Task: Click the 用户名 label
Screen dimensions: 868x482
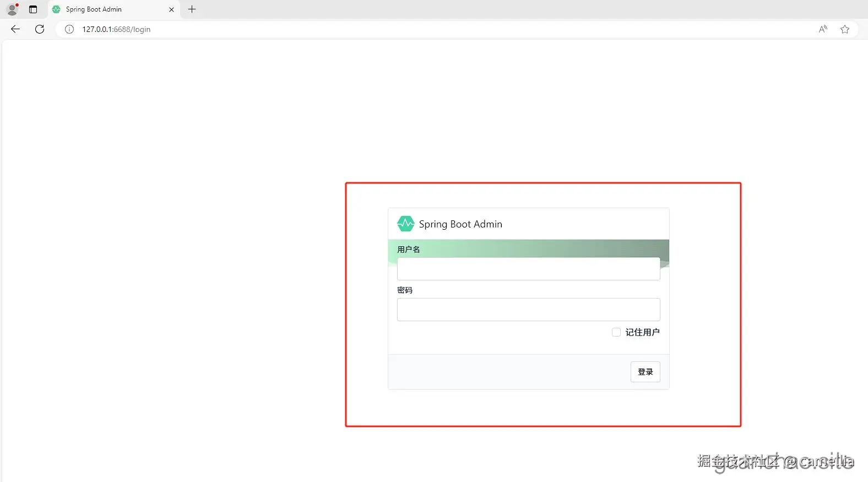Action: (409, 250)
